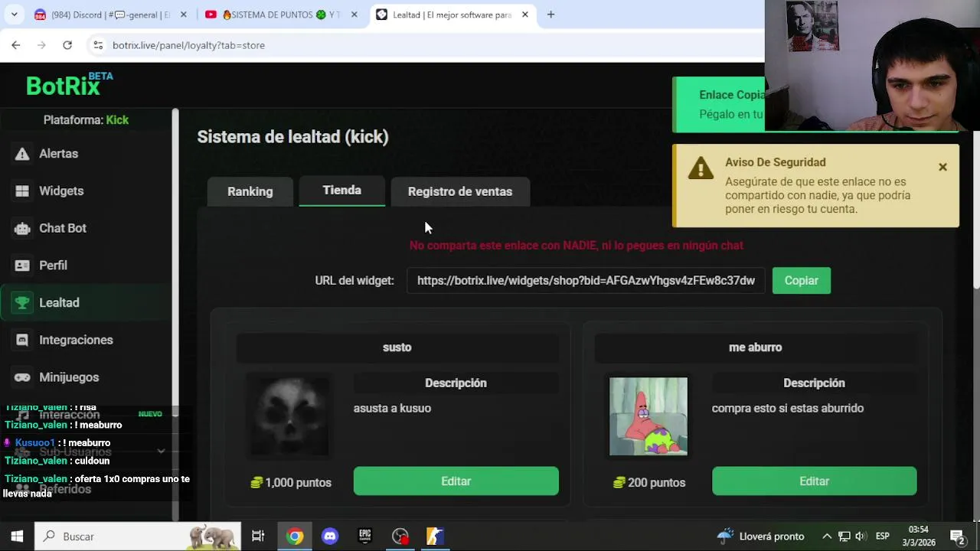Click the Sistema de lealtad (kick) heading
Screen dimensions: 980x551
[292, 137]
